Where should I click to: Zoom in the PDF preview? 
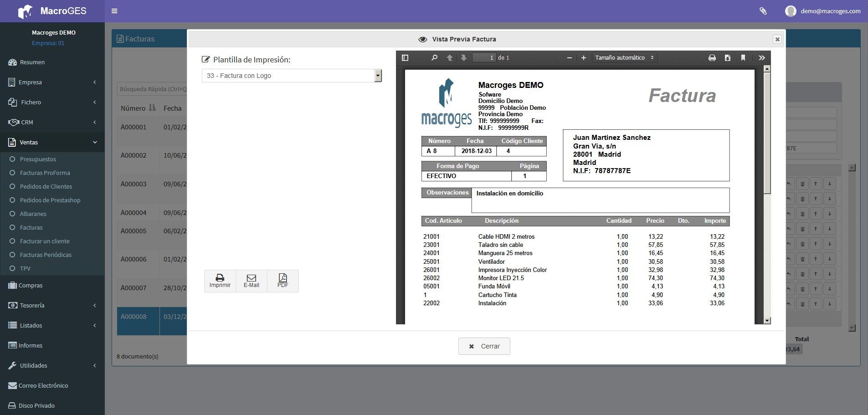click(583, 58)
